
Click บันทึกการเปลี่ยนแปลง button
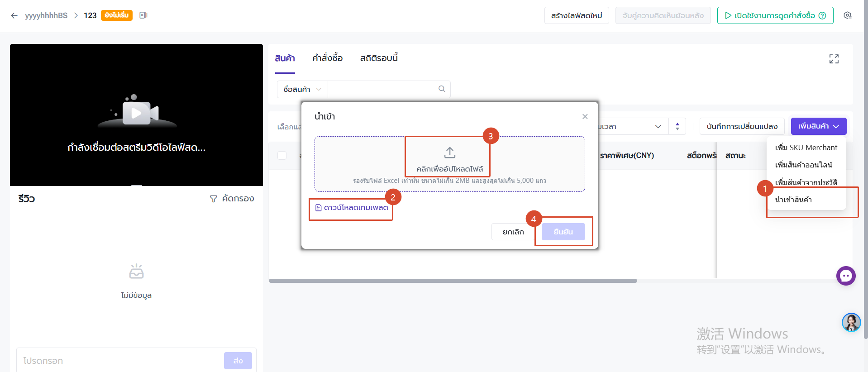742,126
